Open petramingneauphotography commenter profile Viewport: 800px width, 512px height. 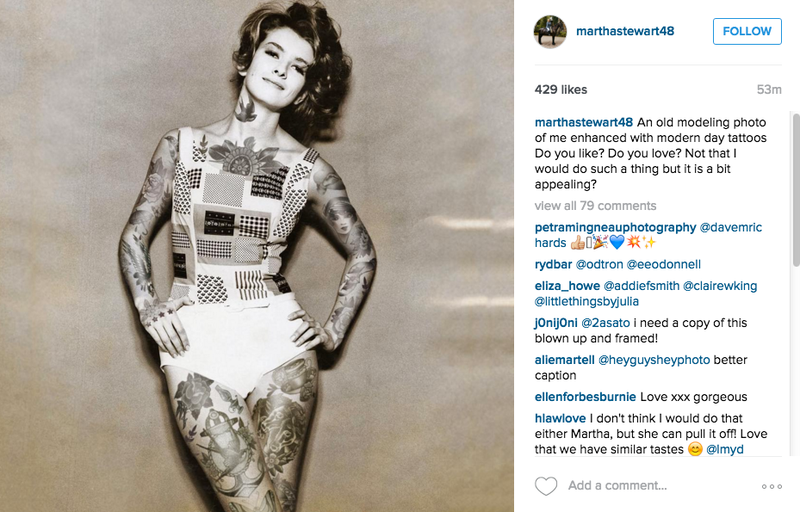(x=615, y=227)
